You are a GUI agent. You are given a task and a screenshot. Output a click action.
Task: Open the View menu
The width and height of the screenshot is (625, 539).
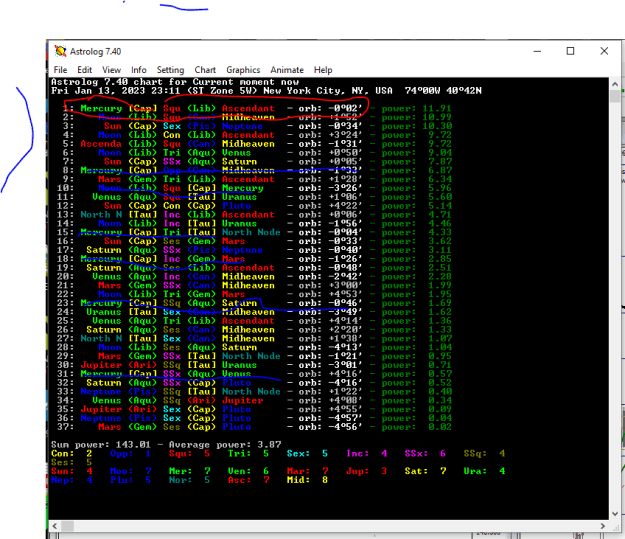111,70
